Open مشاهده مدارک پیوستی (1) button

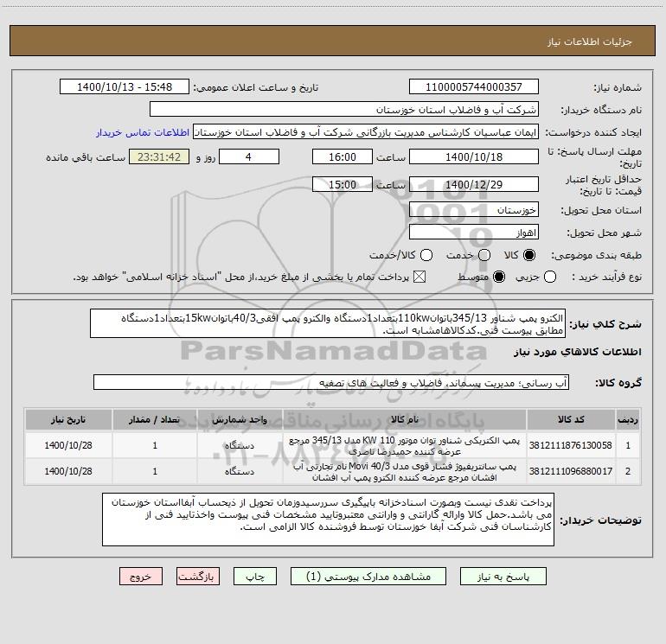click(368, 577)
